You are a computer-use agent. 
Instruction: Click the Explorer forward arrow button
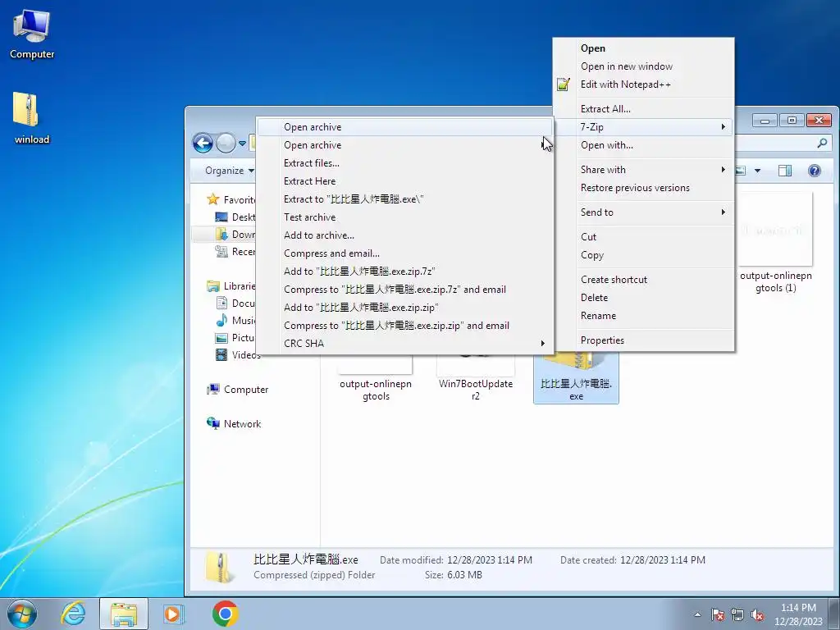tap(226, 143)
